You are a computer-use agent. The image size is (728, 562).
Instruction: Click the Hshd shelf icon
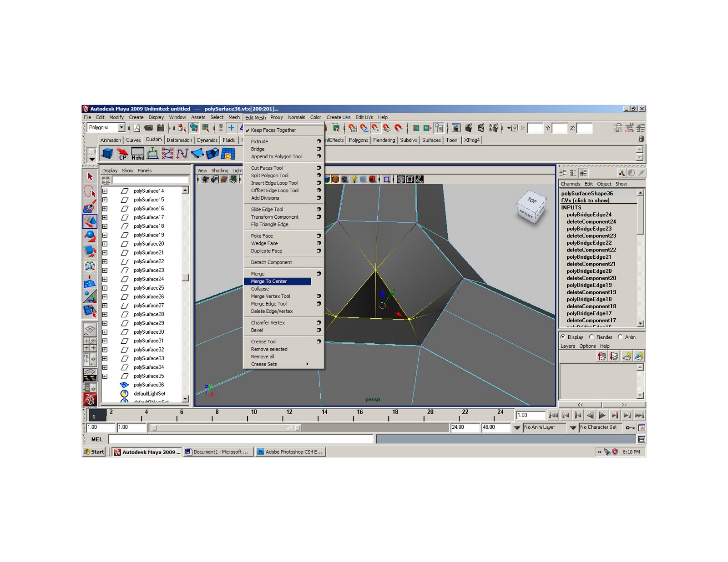(x=138, y=154)
